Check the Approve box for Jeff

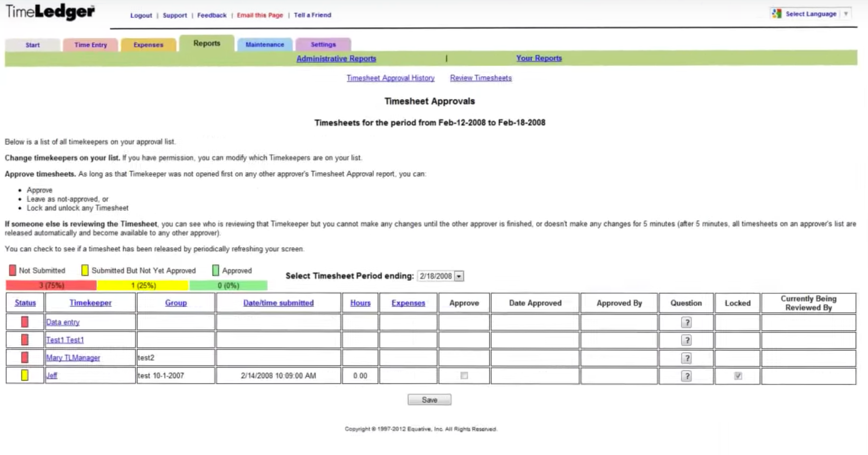[x=464, y=376]
